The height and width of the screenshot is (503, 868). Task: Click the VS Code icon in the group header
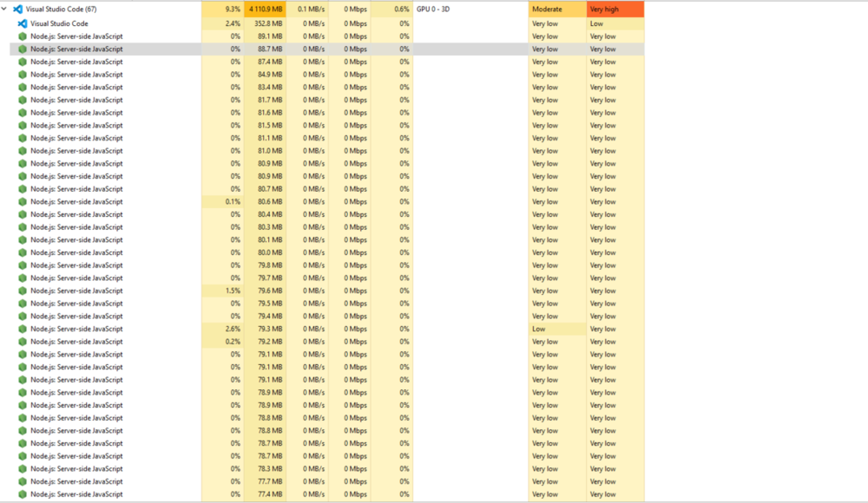17,10
